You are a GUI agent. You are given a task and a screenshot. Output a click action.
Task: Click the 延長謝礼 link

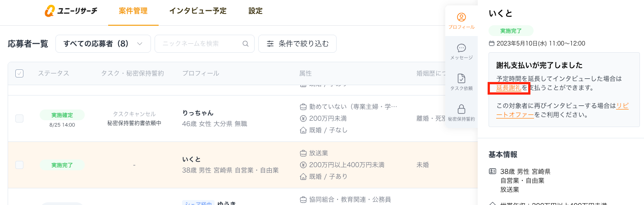tap(509, 88)
